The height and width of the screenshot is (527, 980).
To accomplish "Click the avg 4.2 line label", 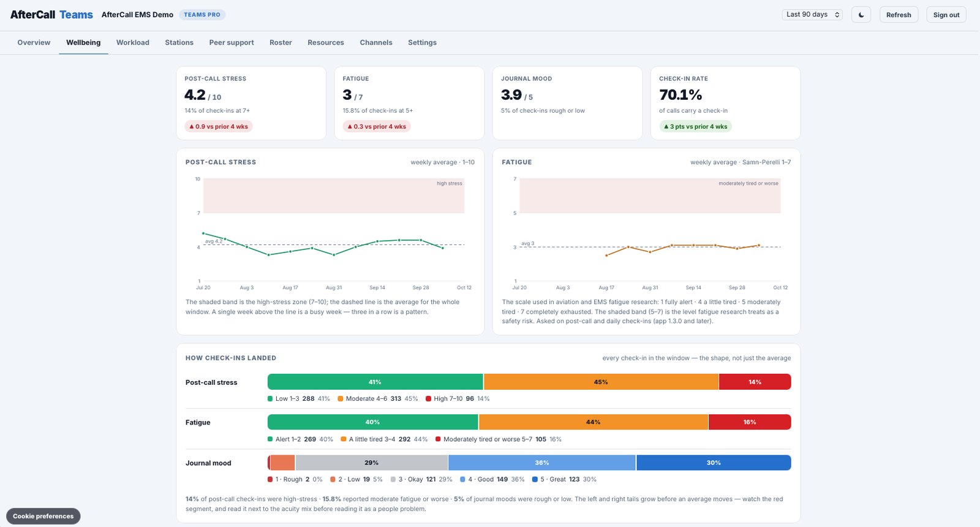I will point(214,241).
